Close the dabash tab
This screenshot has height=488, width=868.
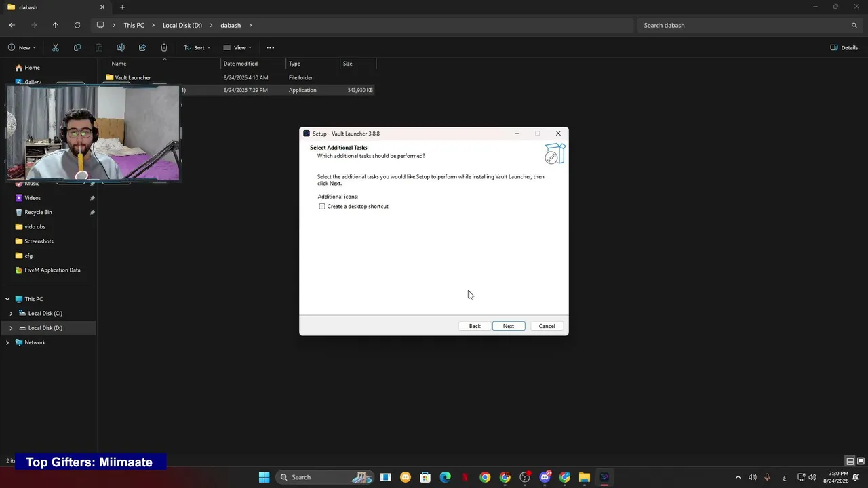[102, 7]
